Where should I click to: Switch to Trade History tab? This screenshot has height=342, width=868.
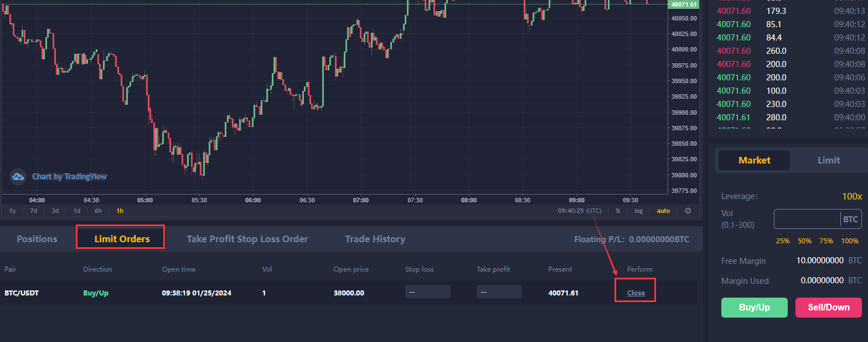click(375, 239)
